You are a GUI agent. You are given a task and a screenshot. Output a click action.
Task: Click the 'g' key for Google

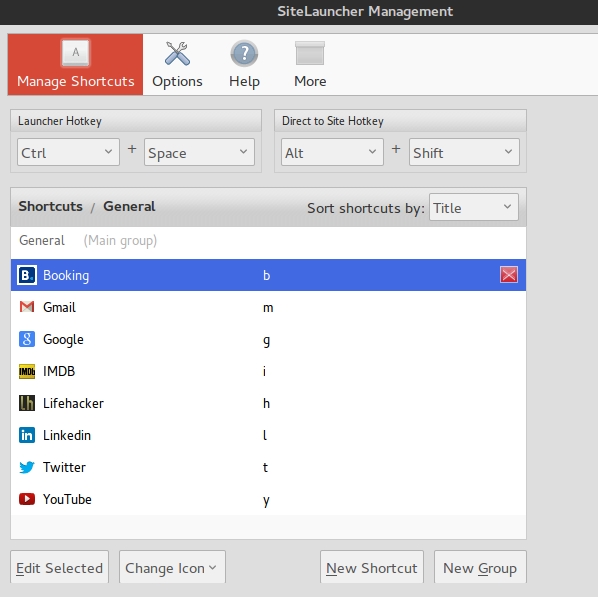(x=267, y=340)
